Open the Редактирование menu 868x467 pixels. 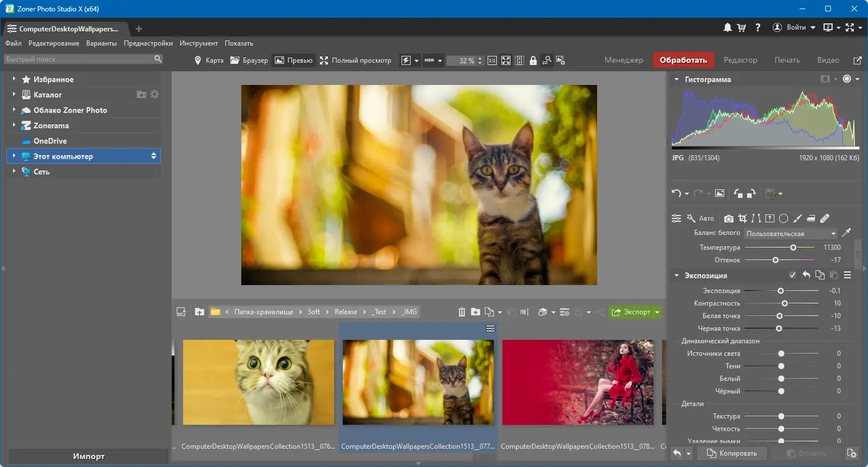(54, 43)
